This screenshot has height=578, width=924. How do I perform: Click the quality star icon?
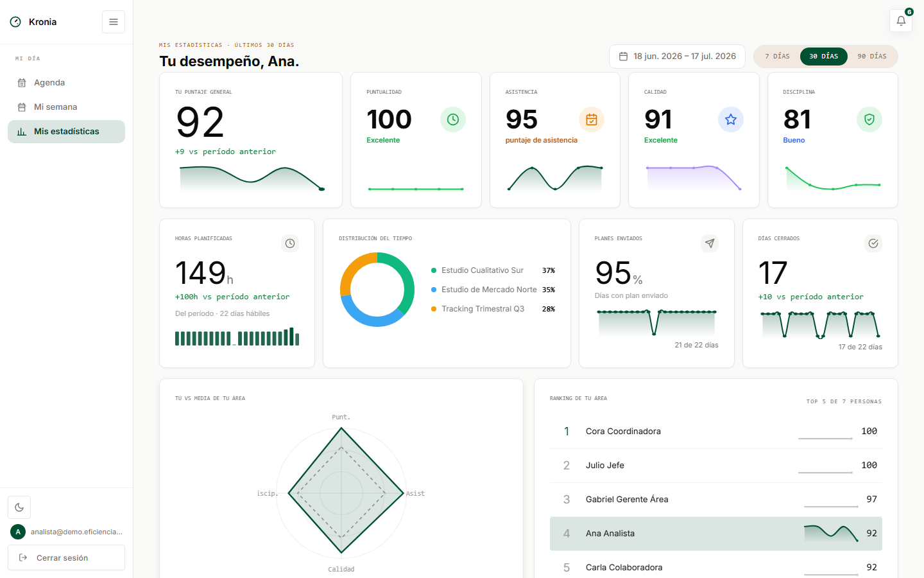coord(731,119)
